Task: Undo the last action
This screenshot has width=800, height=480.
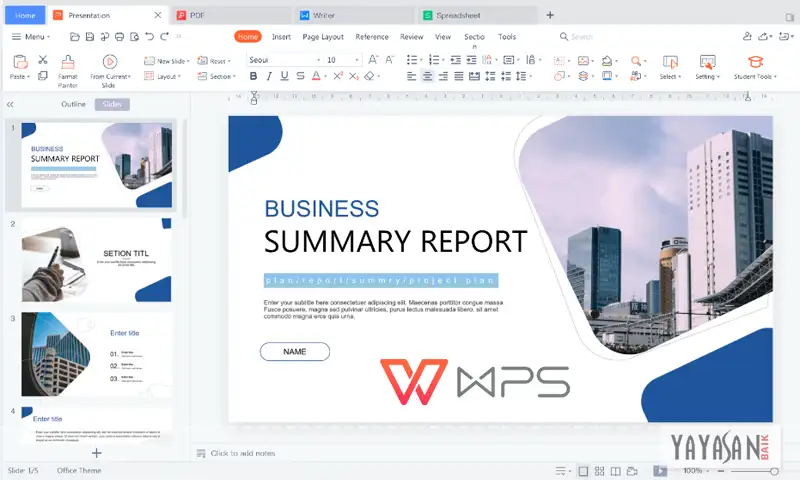Action: pyautogui.click(x=149, y=37)
